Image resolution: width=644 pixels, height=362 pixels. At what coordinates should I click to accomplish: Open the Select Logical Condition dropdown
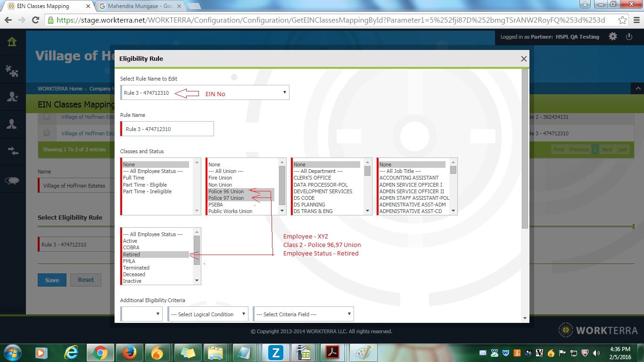[x=207, y=314]
